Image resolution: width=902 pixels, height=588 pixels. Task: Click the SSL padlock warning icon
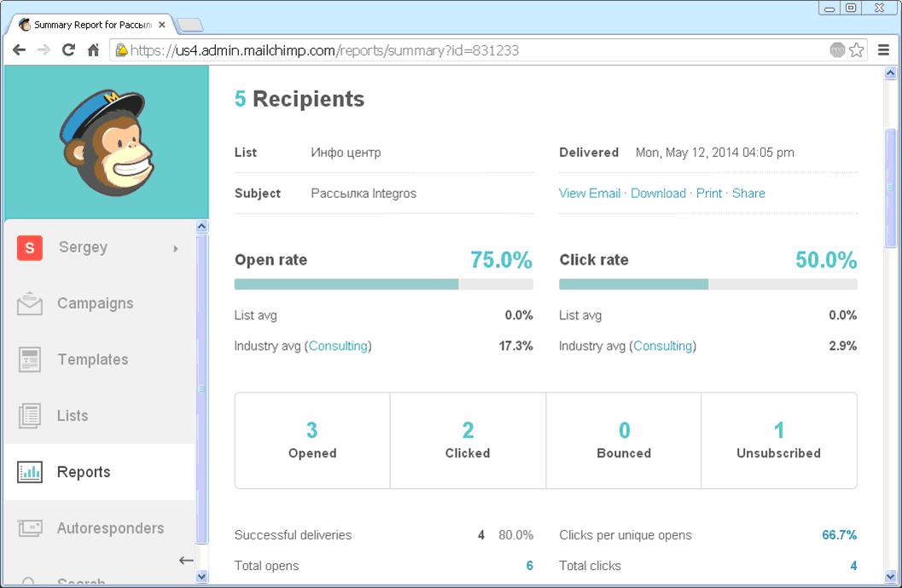[x=121, y=50]
